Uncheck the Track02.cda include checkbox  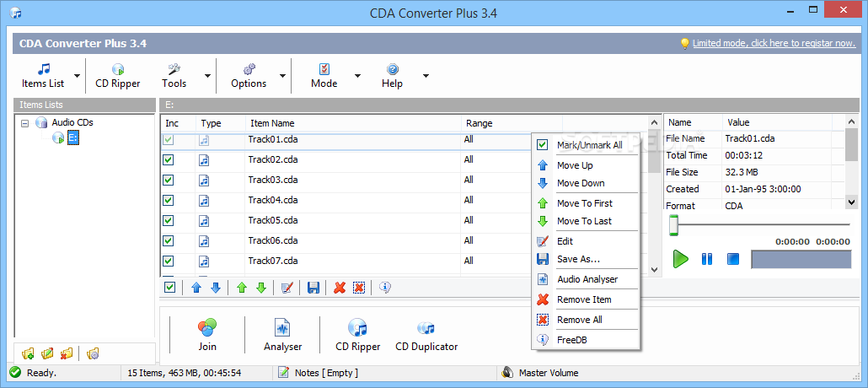tap(169, 159)
